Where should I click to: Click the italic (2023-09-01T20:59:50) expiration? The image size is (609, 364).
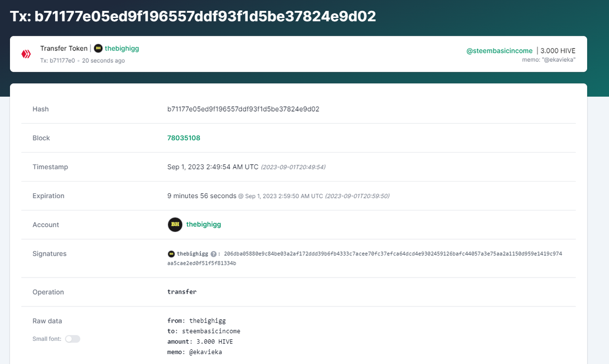point(357,196)
